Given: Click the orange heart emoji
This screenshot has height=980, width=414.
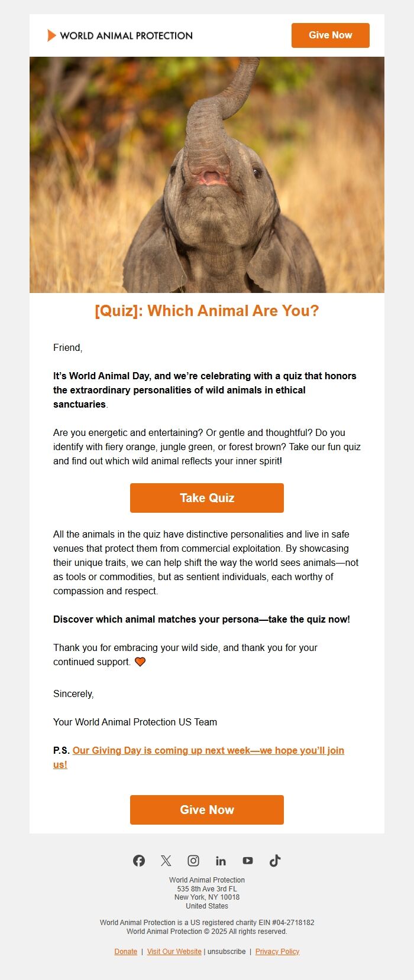Looking at the screenshot, I should 140,662.
